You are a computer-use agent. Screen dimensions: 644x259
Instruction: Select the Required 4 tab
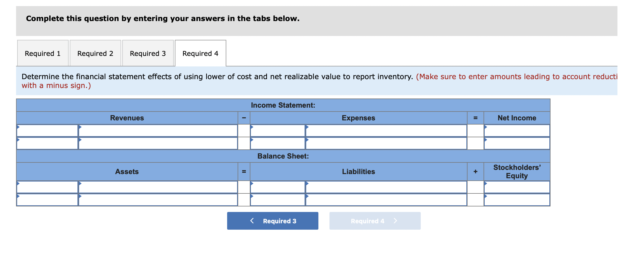click(x=200, y=53)
